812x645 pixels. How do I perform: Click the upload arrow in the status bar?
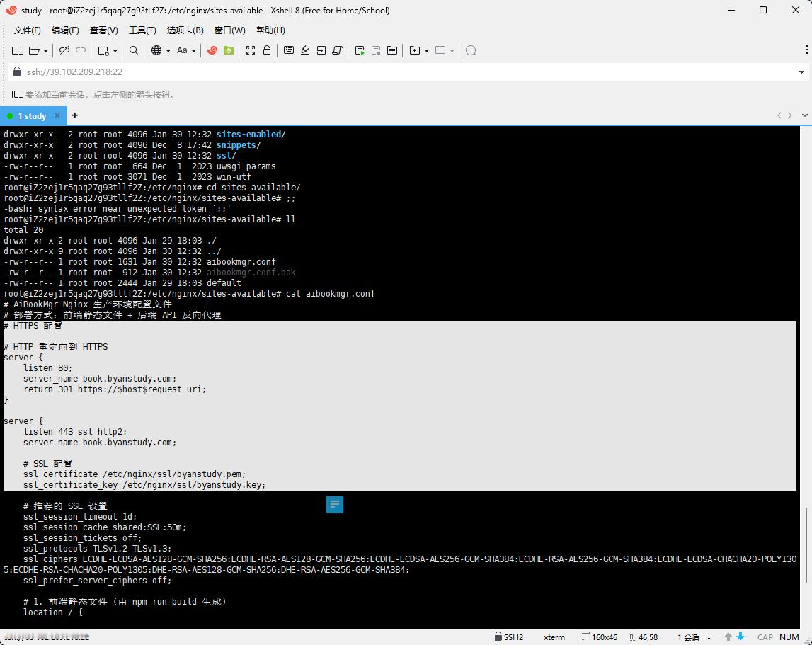[728, 637]
